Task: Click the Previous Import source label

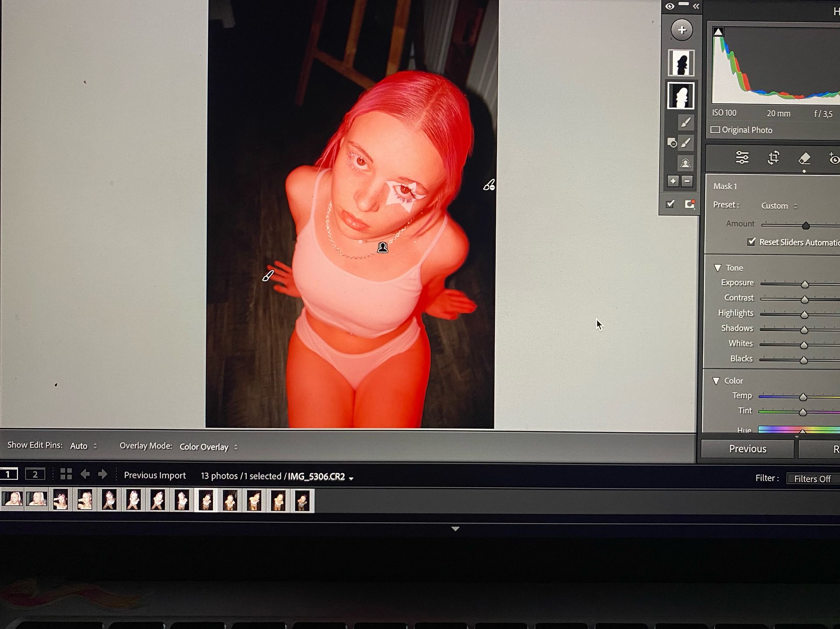Action: pyautogui.click(x=155, y=475)
